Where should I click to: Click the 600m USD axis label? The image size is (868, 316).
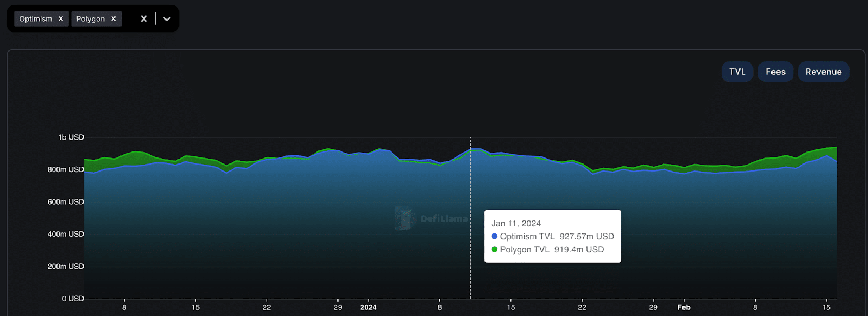point(66,201)
